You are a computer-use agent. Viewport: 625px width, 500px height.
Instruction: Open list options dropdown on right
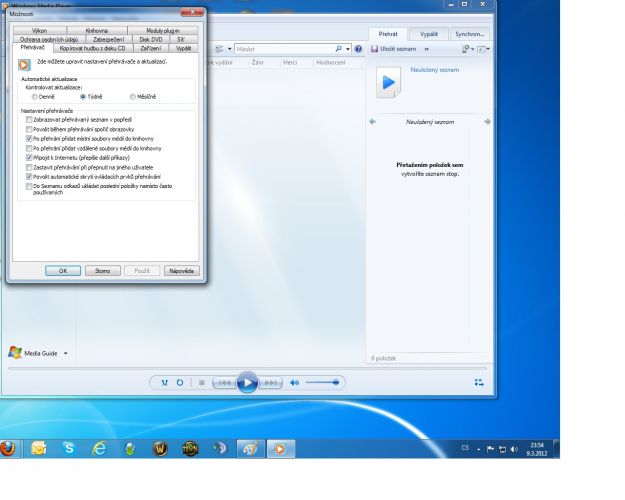tap(483, 49)
